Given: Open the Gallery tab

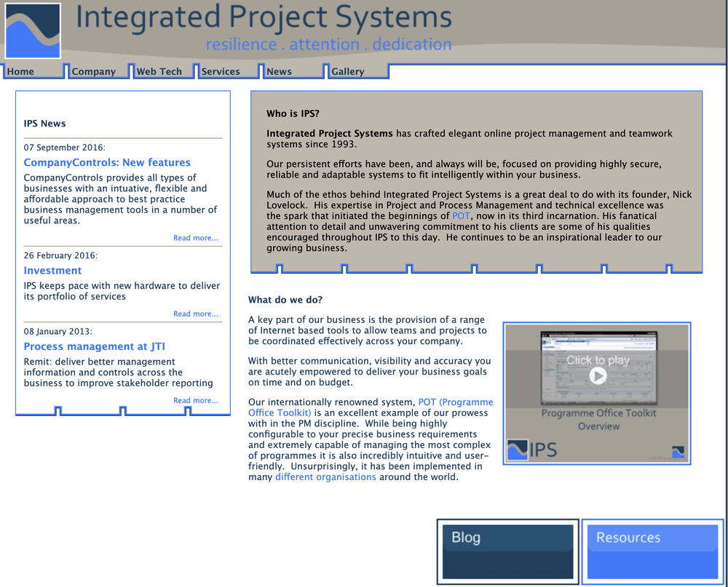Looking at the screenshot, I should (x=358, y=71).
